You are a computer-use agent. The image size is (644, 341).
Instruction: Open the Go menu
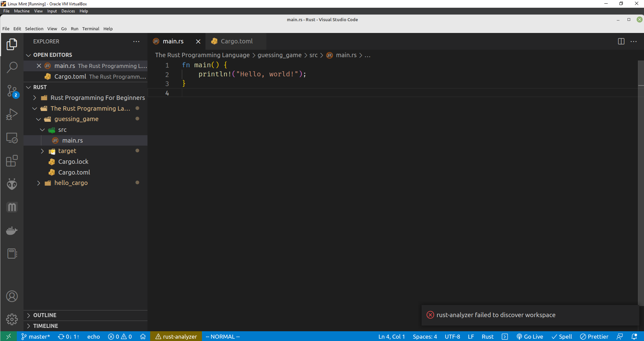tap(64, 29)
